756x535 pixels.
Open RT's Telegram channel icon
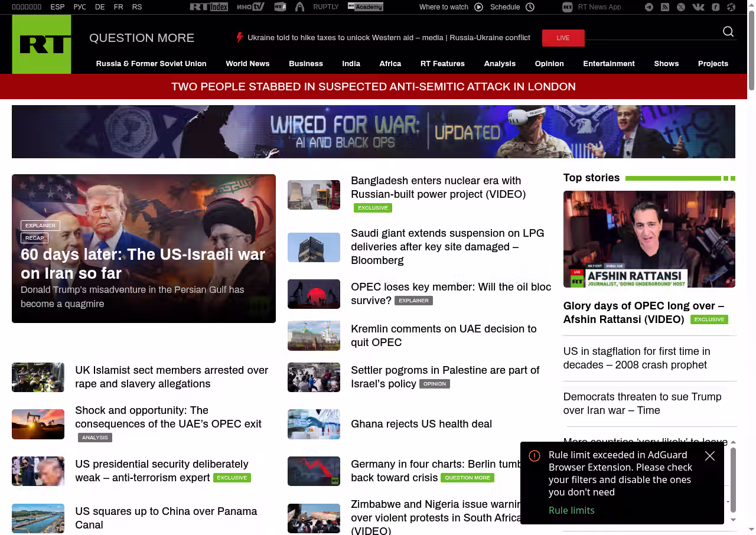649,7
